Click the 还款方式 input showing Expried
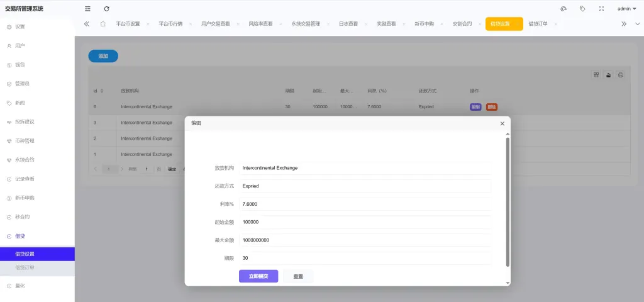This screenshot has width=644, height=302. click(365, 186)
